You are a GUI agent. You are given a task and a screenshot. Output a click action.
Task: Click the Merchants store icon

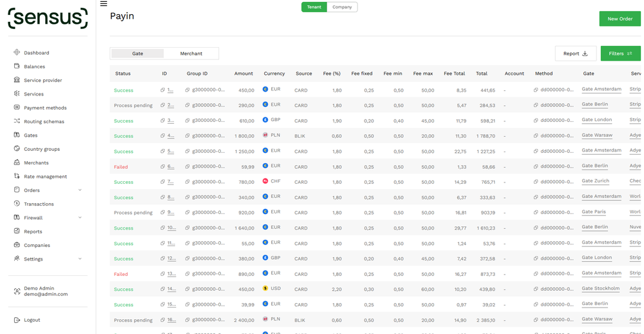pyautogui.click(x=17, y=162)
